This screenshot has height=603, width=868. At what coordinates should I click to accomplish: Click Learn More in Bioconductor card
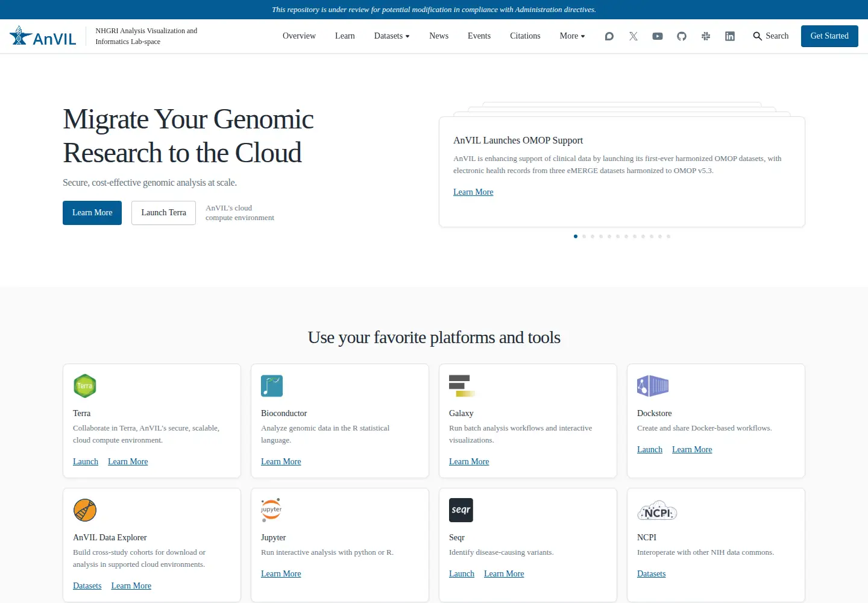281,461
